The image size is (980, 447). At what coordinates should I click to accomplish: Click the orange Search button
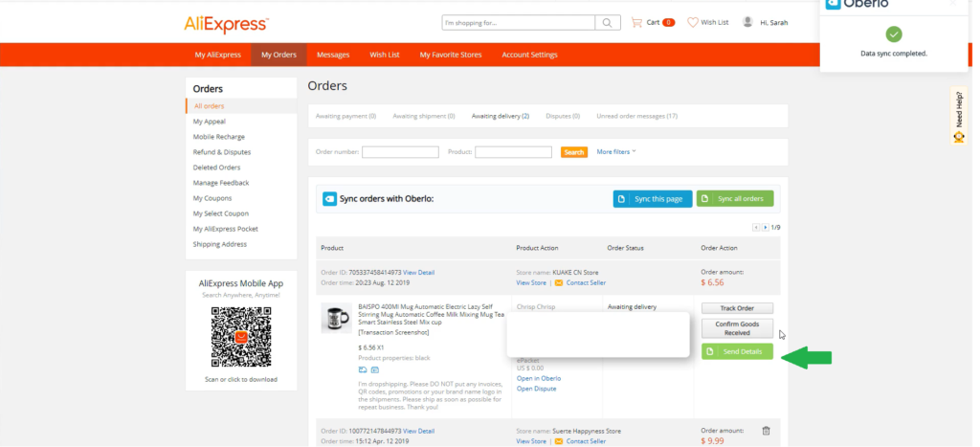[x=574, y=152]
